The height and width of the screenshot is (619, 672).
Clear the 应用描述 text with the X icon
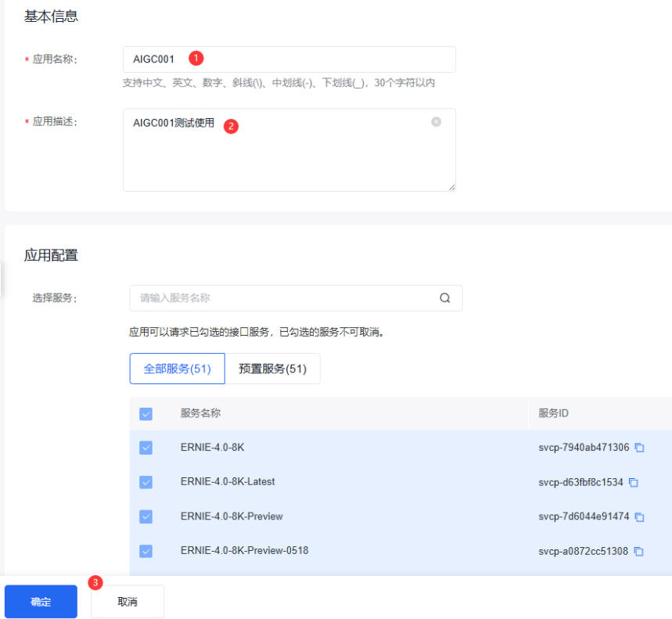point(437,122)
